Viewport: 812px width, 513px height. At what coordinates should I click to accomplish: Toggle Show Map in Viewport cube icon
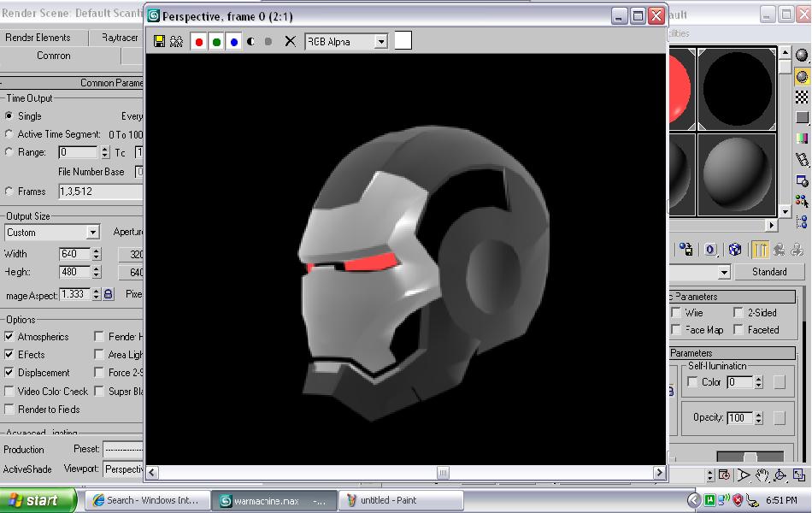735,250
